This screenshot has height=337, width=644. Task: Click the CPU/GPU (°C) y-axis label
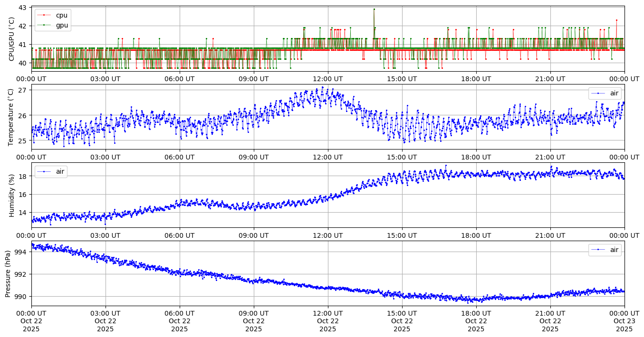[12, 39]
